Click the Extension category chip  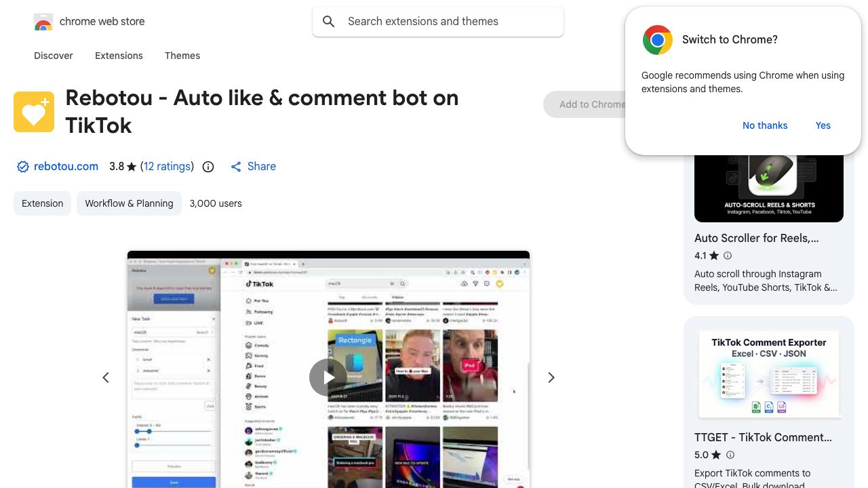(x=42, y=203)
